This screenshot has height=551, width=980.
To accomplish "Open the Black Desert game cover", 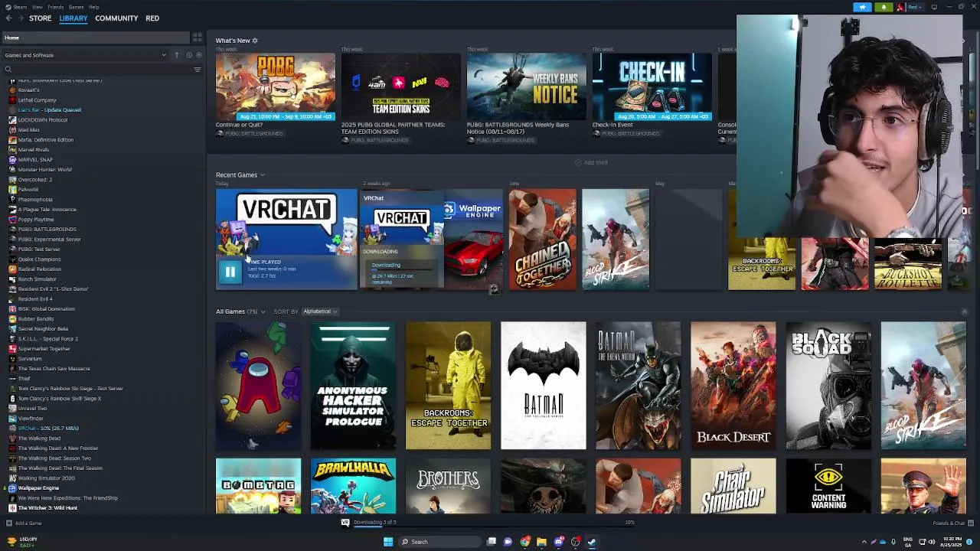I will click(x=733, y=386).
